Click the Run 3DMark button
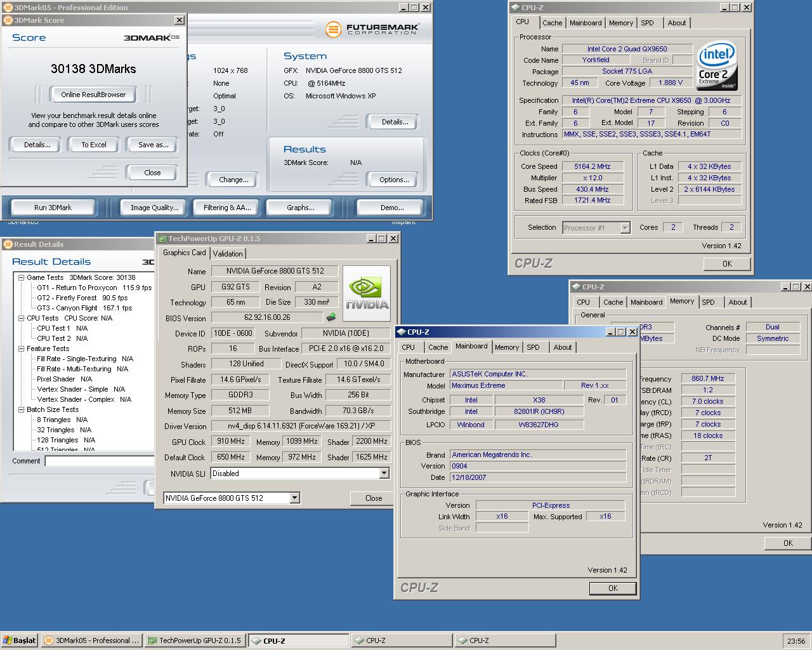Viewport: 812px width, 650px height. click(x=53, y=208)
